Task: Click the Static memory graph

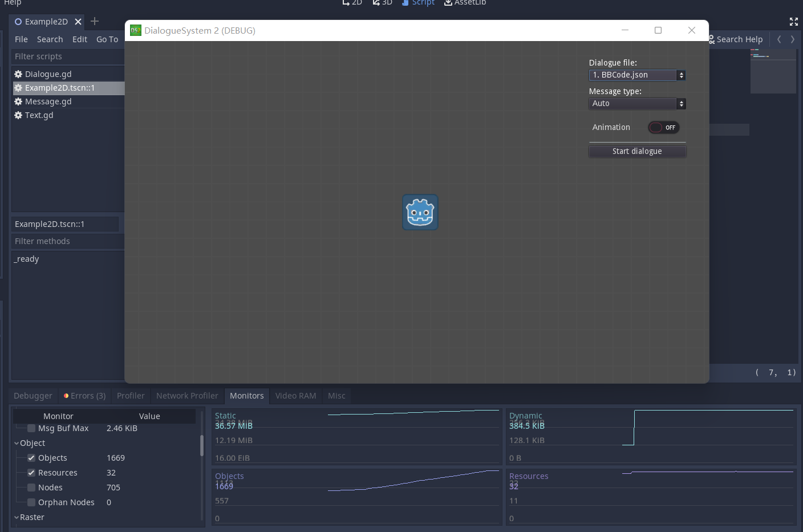Action: (356, 436)
